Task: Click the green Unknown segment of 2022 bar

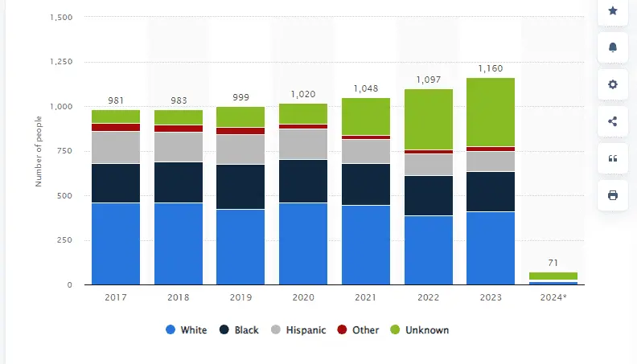Action: click(429, 119)
